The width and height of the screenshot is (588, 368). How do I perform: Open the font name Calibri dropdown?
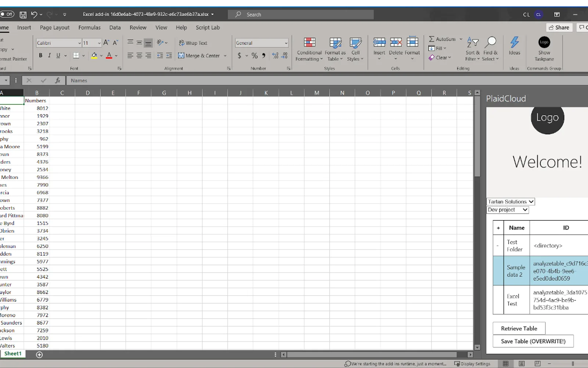coord(79,43)
